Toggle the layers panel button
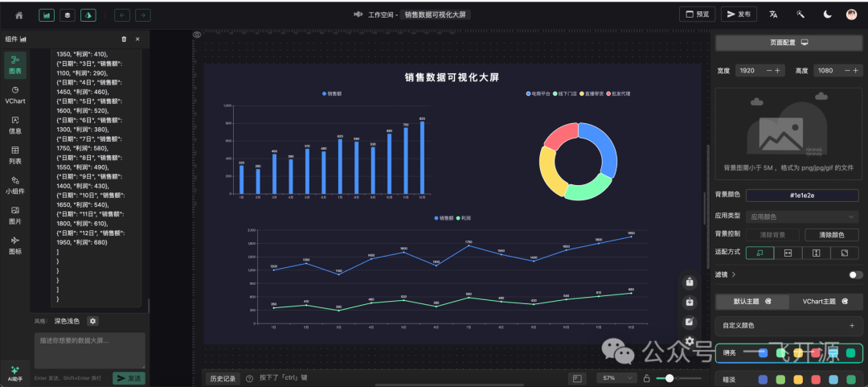This screenshot has height=387, width=868. tap(68, 15)
